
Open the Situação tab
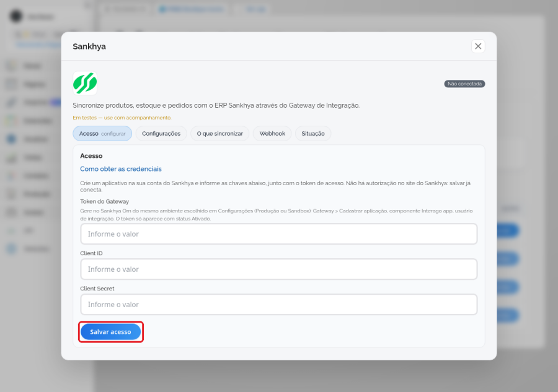313,134
